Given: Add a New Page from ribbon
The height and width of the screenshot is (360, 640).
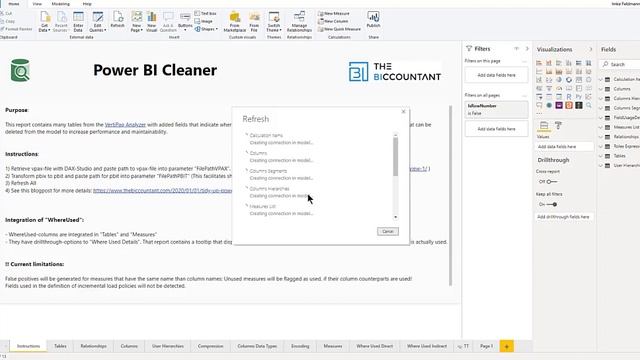Looking at the screenshot, I should click(x=136, y=22).
